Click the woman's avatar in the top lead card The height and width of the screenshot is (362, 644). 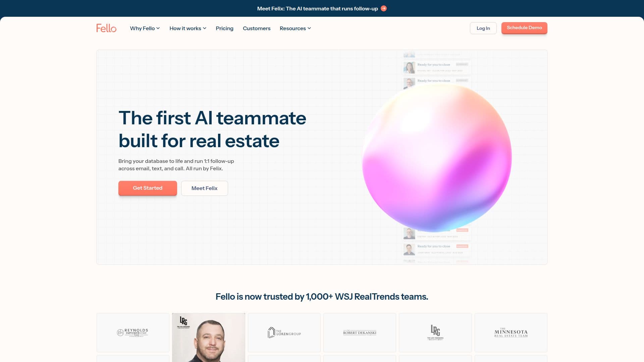click(409, 68)
